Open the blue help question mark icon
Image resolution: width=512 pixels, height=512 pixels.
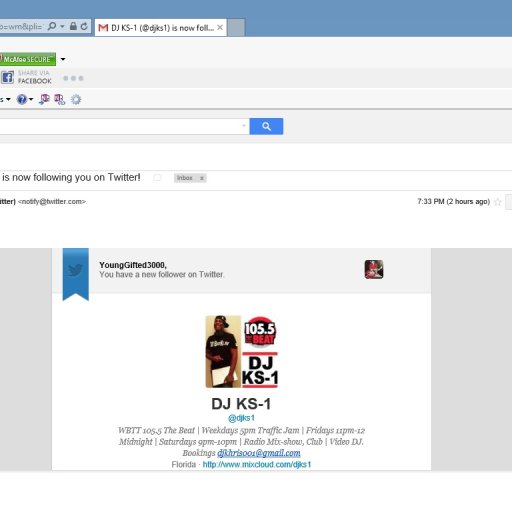coord(22,99)
